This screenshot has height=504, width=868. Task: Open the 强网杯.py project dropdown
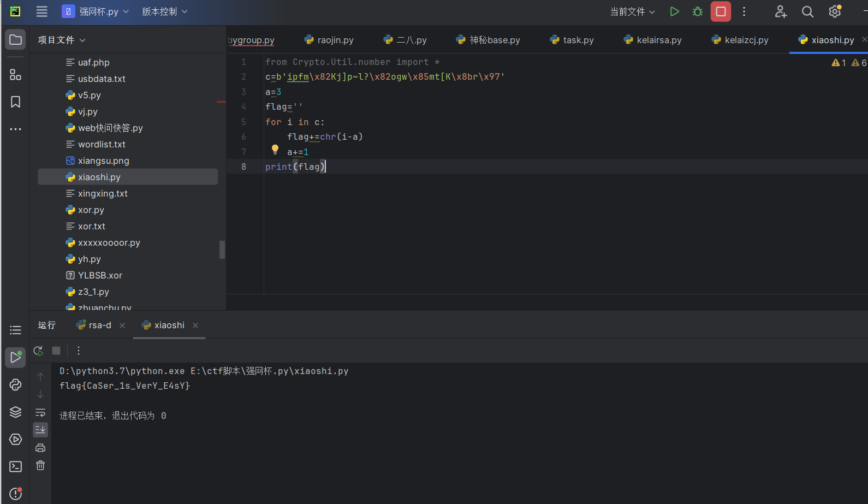(96, 11)
